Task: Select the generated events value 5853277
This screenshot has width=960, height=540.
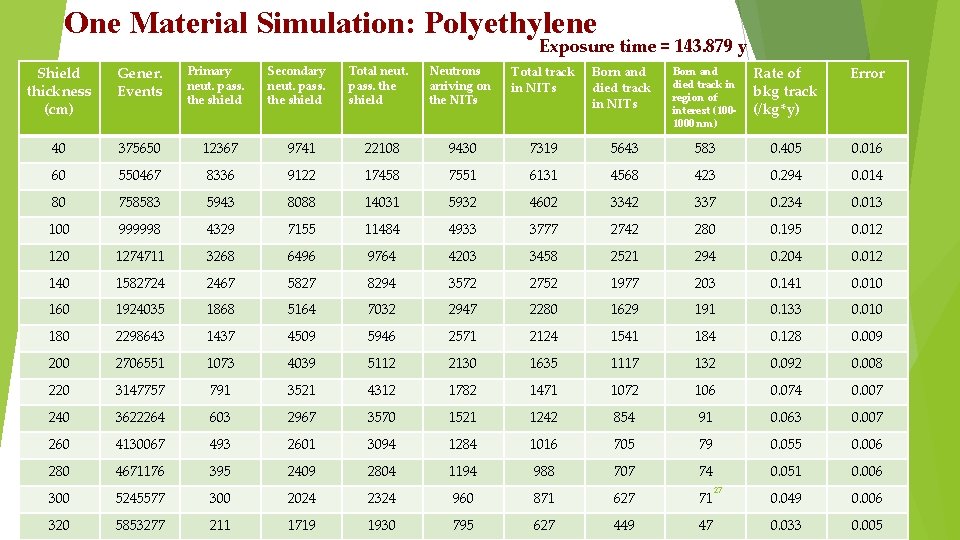Action: 140,525
